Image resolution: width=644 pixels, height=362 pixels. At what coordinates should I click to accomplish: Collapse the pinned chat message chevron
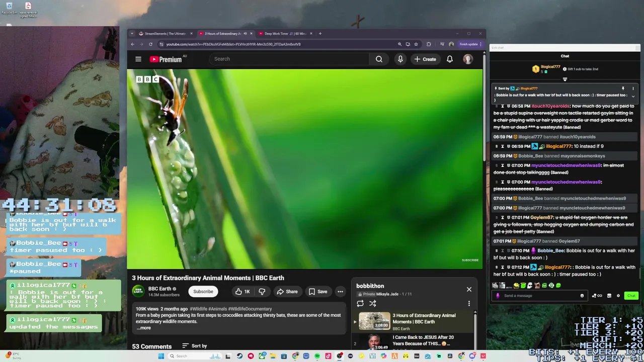(x=633, y=96)
